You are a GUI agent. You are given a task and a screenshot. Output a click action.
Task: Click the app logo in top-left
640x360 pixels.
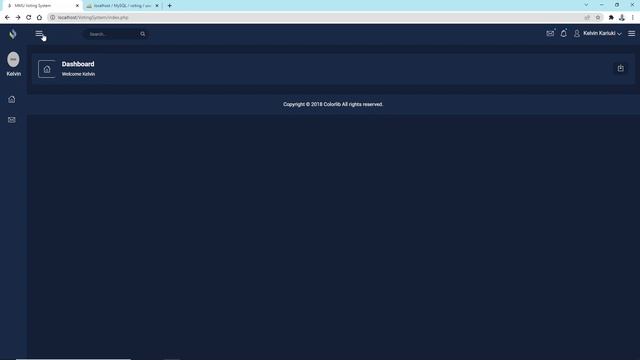(x=13, y=34)
